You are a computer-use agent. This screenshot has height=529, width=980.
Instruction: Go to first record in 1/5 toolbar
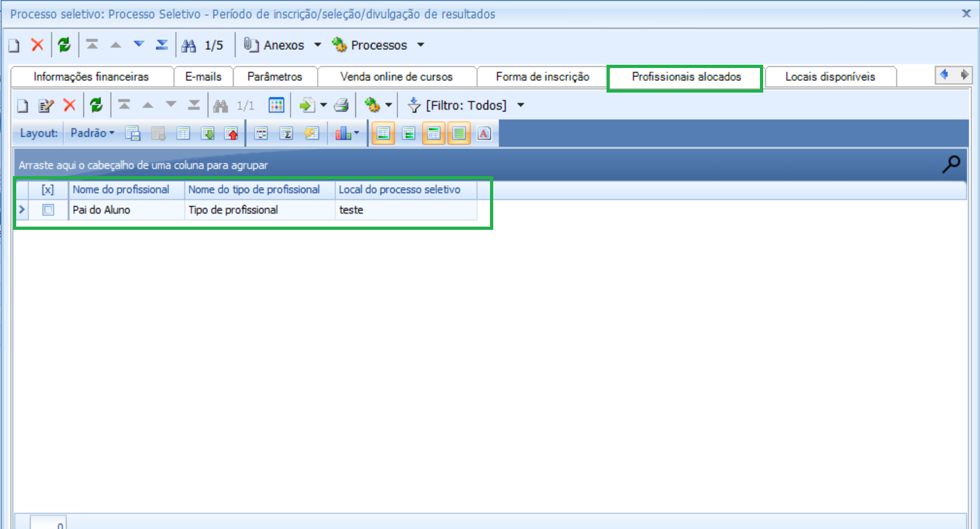[x=92, y=45]
